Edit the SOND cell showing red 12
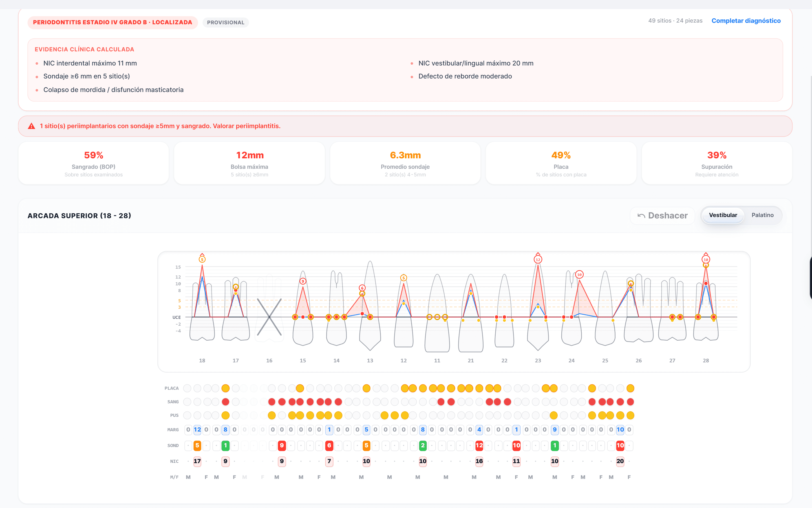The image size is (812, 508). pos(479,446)
